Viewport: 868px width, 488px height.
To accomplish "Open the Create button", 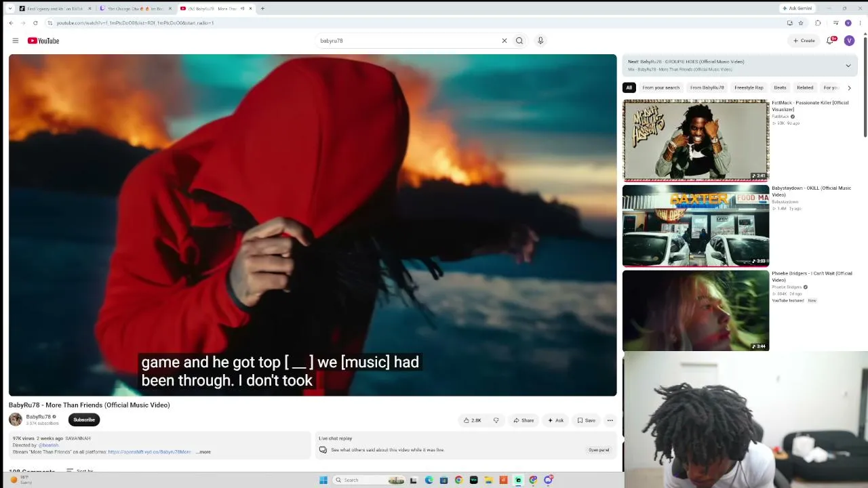I will [x=804, y=41].
